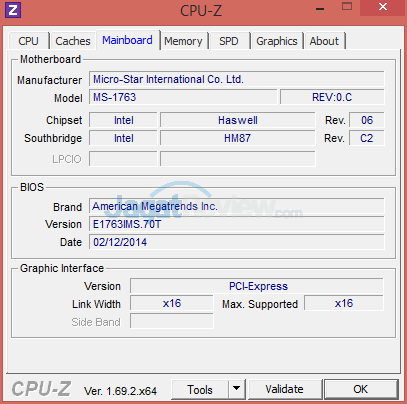Click the PCI-Express version field

[257, 286]
